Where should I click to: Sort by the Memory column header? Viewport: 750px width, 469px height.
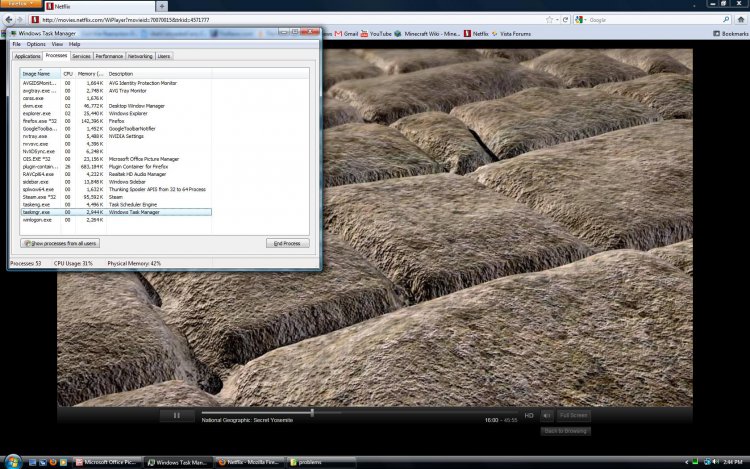[x=90, y=74]
